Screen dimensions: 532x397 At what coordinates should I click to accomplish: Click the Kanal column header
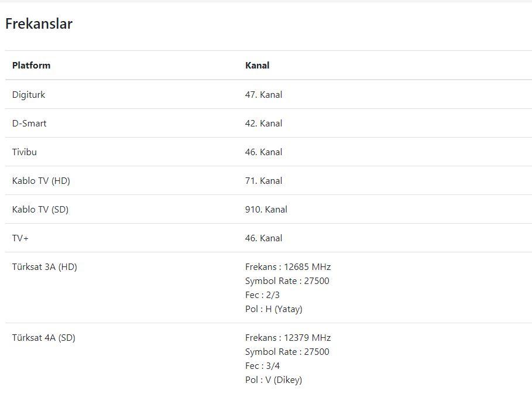(x=257, y=66)
